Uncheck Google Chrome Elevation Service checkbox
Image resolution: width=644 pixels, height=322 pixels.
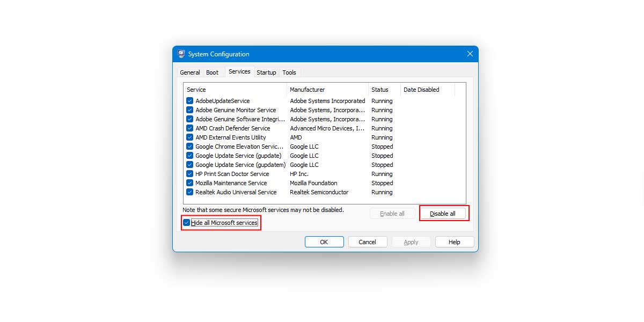click(x=189, y=147)
